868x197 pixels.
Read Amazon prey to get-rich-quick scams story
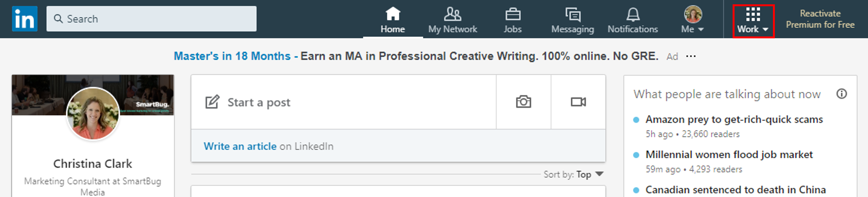pyautogui.click(x=734, y=119)
